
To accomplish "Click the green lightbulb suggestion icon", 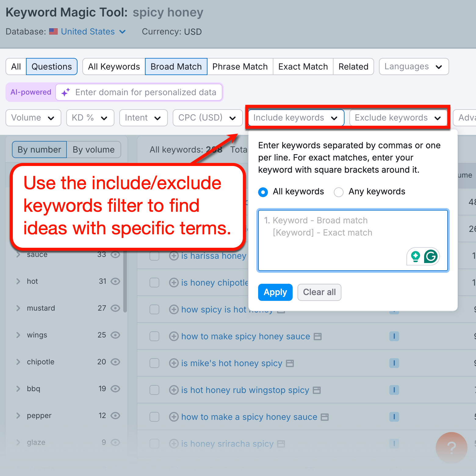I will (415, 257).
